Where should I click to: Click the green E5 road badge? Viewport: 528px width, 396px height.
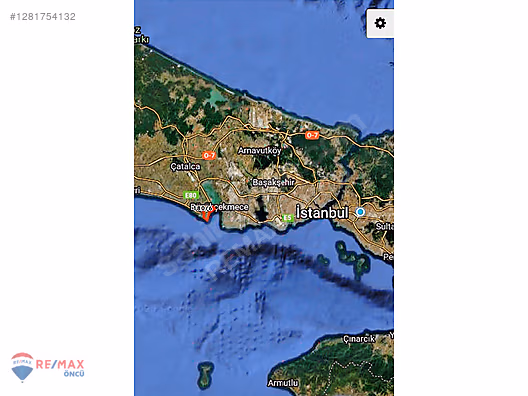pos(287,218)
